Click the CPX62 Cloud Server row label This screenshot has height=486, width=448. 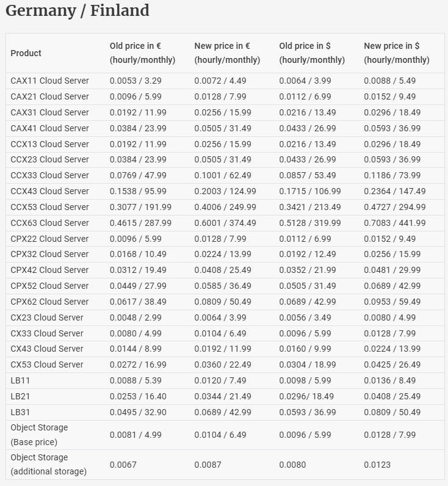[49, 302]
